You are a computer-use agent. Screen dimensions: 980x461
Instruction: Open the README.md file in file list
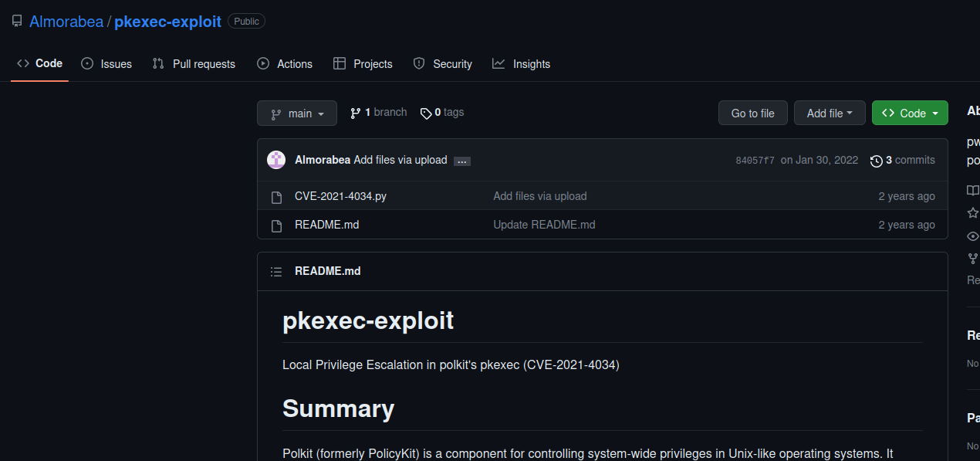(326, 225)
